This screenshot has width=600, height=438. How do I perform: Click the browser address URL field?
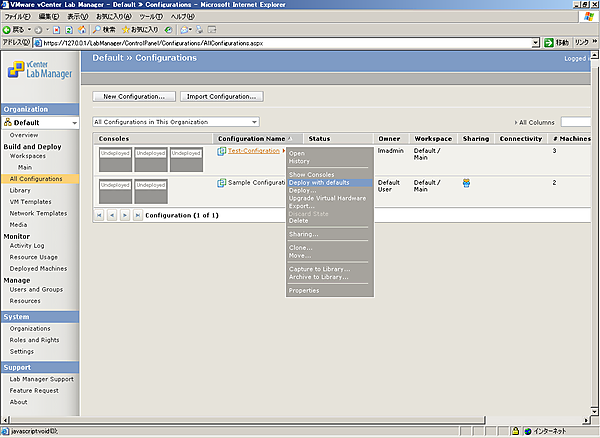coord(280,43)
